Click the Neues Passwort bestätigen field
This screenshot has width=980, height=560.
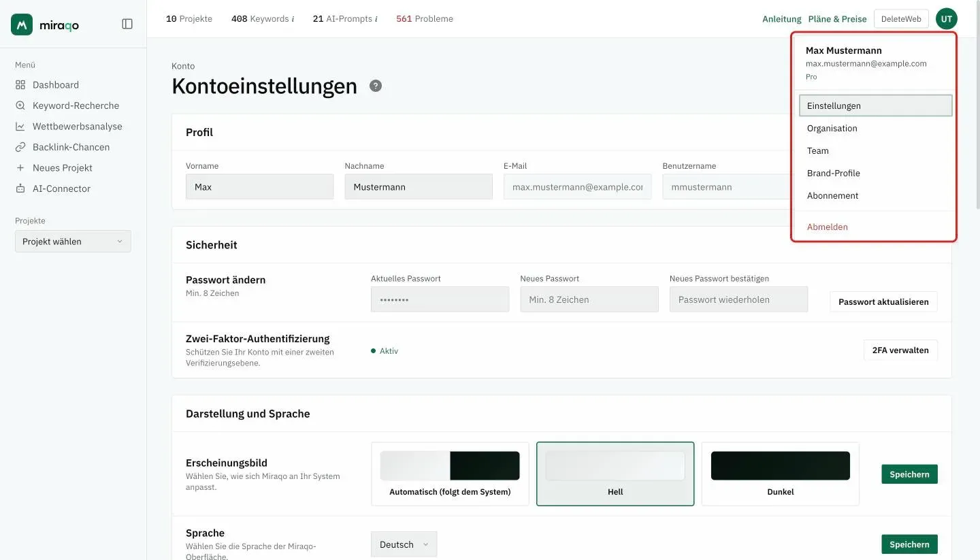click(x=738, y=299)
